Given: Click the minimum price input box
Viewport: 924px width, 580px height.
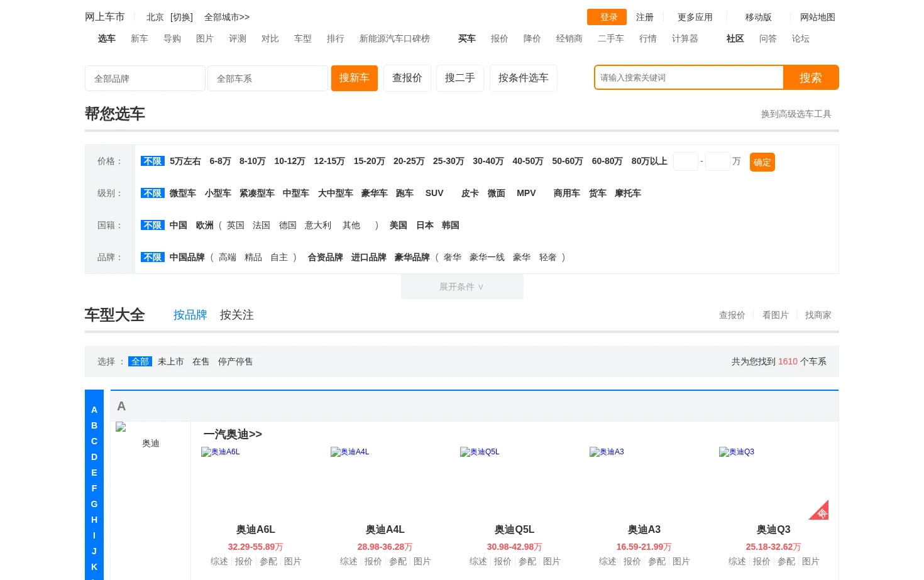Looking at the screenshot, I should pos(686,161).
